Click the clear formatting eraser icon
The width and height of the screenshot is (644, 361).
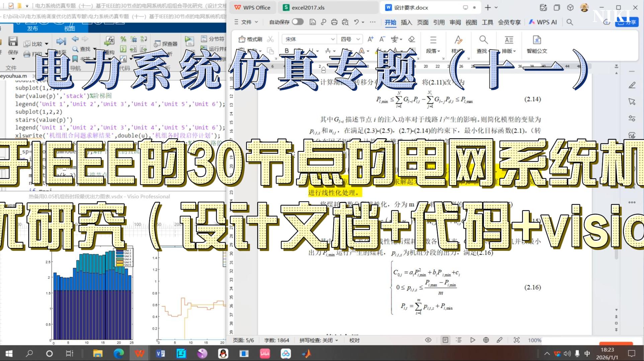click(412, 39)
